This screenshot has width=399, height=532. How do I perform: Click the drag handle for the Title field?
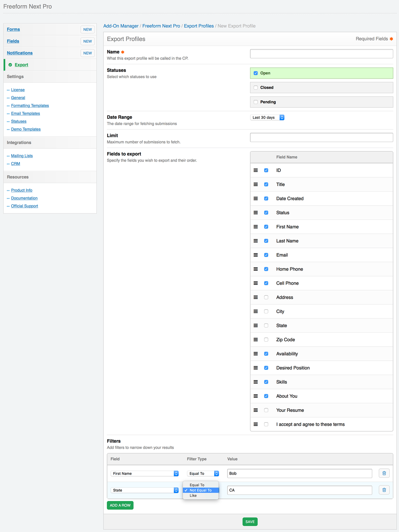[x=256, y=184]
